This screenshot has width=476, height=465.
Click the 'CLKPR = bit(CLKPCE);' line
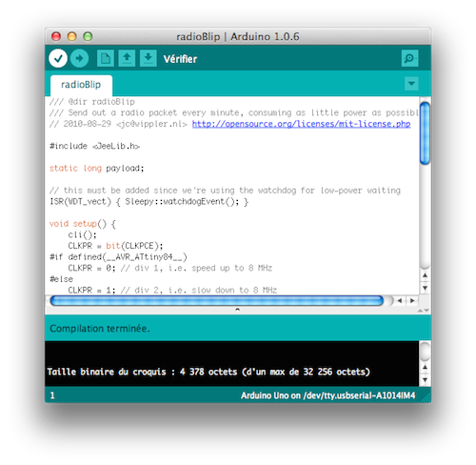115,246
